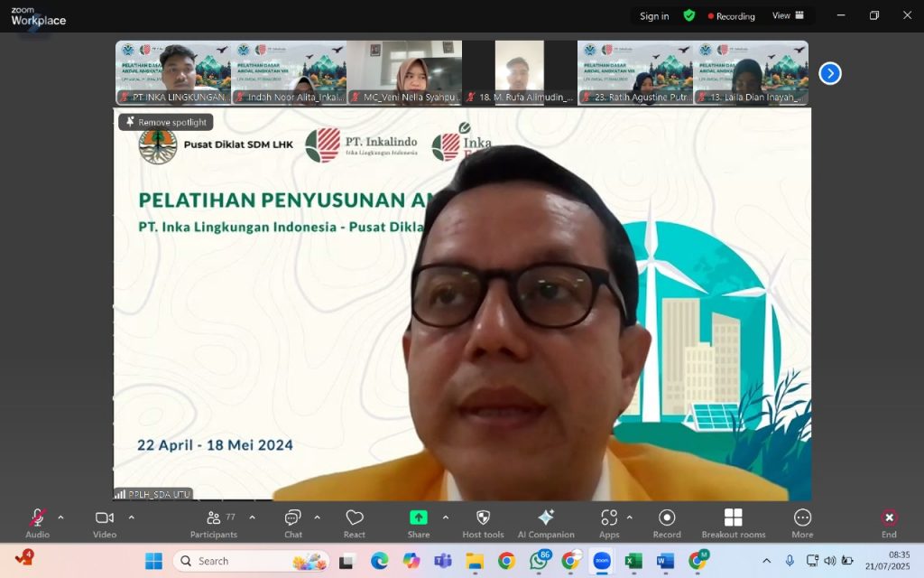
Task: Open video options arrow beside Video
Action: (x=132, y=517)
